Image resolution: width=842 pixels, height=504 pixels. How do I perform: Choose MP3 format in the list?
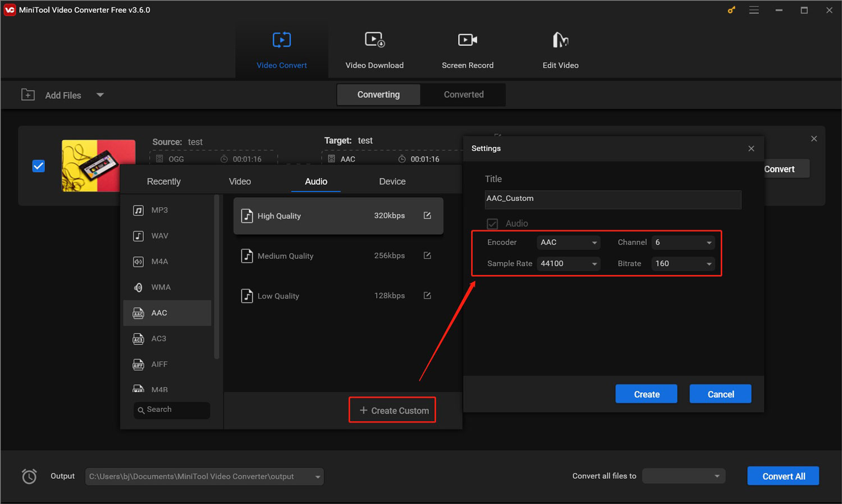[167, 210]
